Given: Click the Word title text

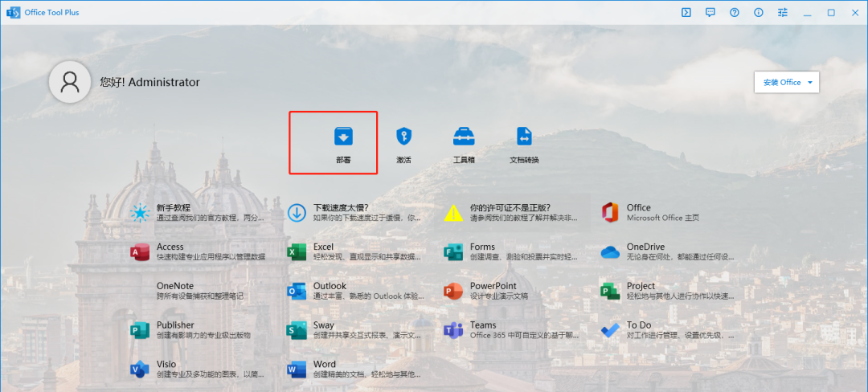Looking at the screenshot, I should click(x=325, y=365).
